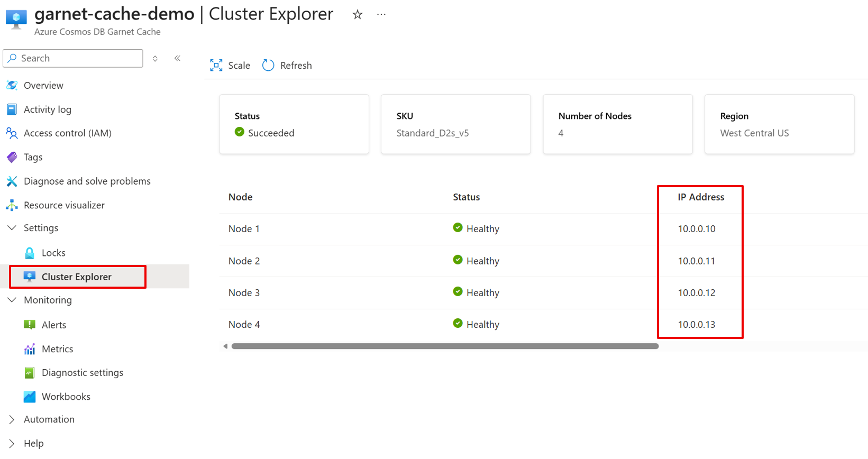Select the Node 3 row label
The height and width of the screenshot is (459, 868).
coord(244,293)
